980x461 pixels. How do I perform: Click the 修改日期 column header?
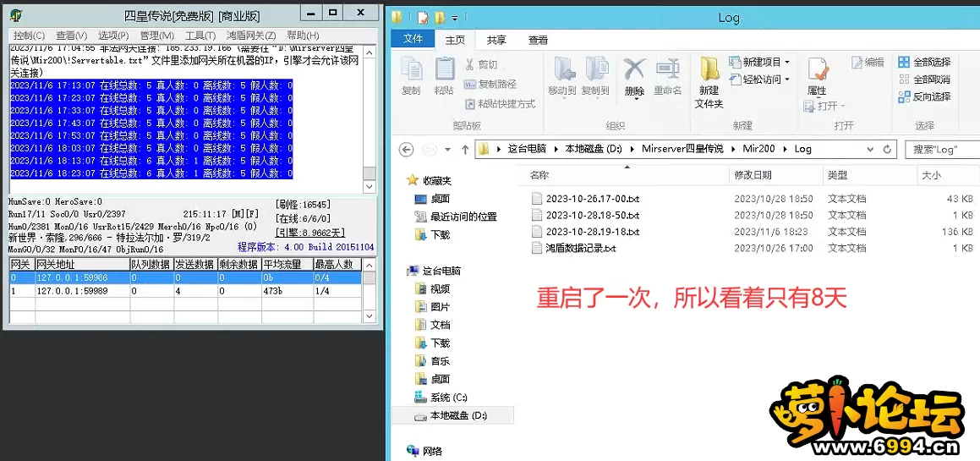click(x=776, y=175)
